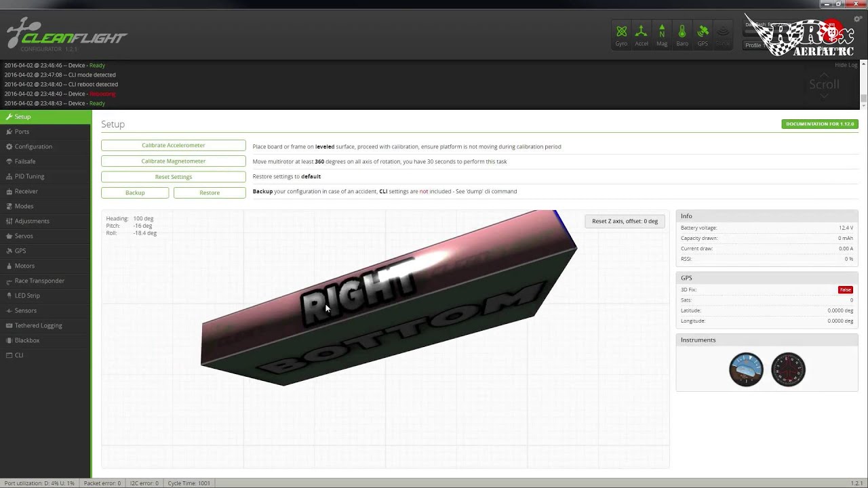Click Calibrate Accelerometer button
The height and width of the screenshot is (488, 868).
[174, 145]
